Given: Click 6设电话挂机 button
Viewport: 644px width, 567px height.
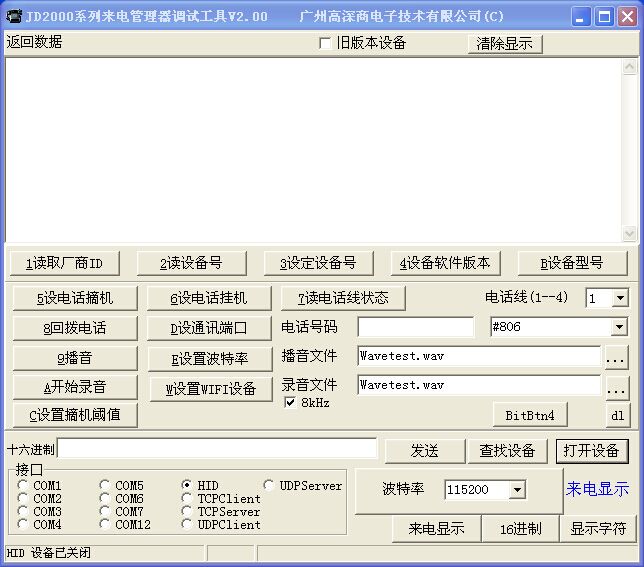Looking at the screenshot, I should click(x=209, y=298).
